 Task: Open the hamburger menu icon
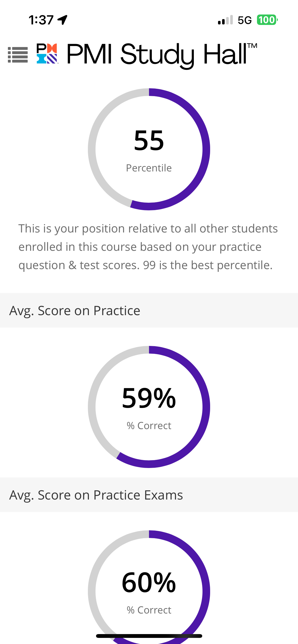[18, 54]
